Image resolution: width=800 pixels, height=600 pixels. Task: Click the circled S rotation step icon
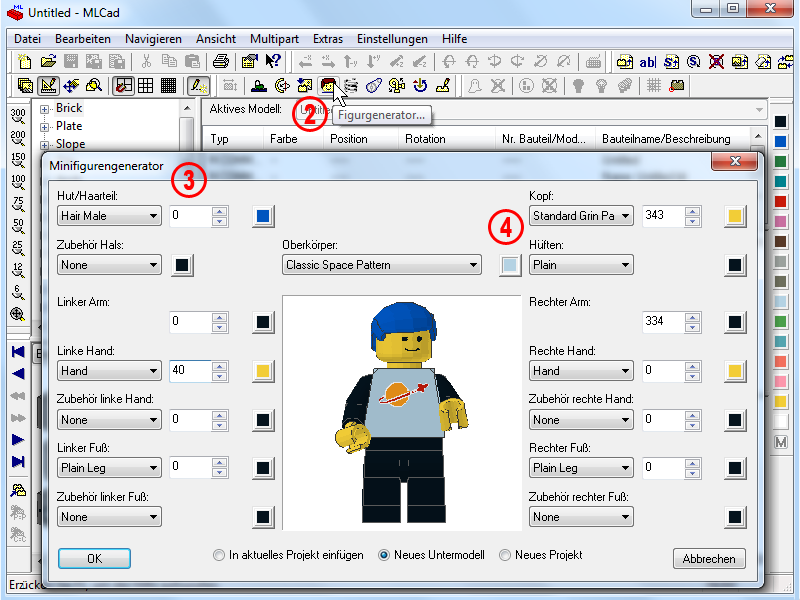click(x=693, y=62)
